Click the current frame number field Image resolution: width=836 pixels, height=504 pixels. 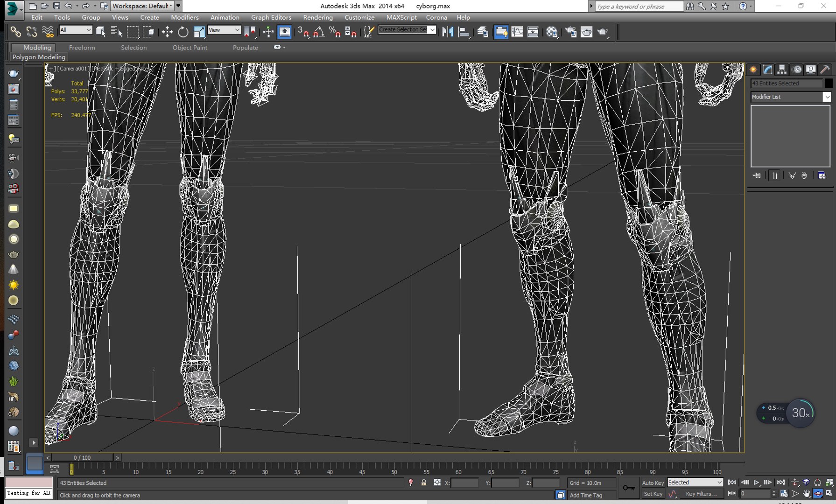point(755,494)
